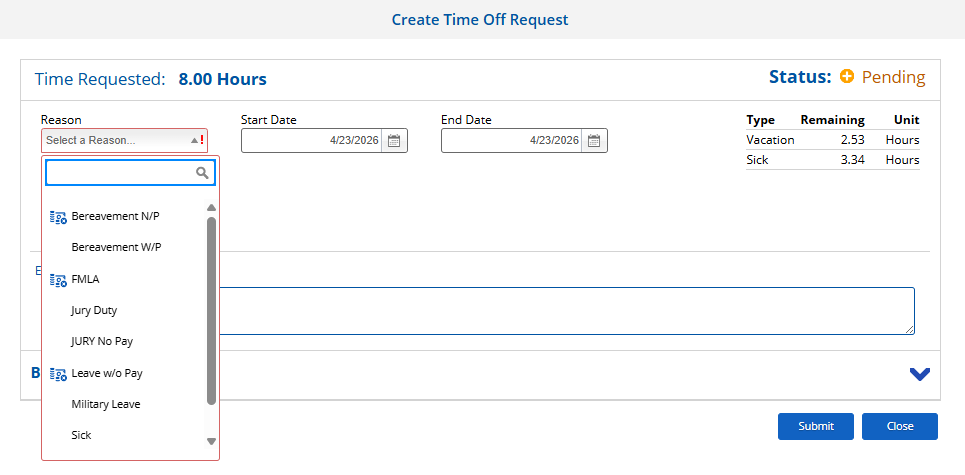Open the Start Date calendar picker
This screenshot has height=475, width=965.
click(x=394, y=141)
